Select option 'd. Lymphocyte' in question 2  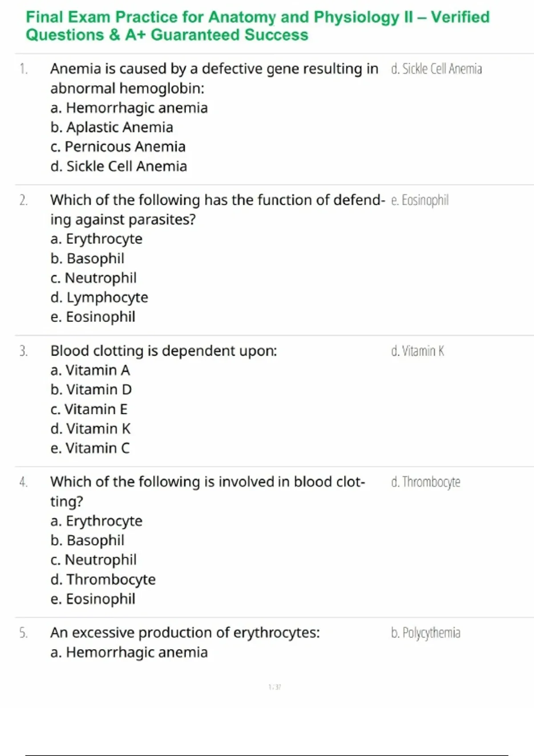click(x=99, y=297)
